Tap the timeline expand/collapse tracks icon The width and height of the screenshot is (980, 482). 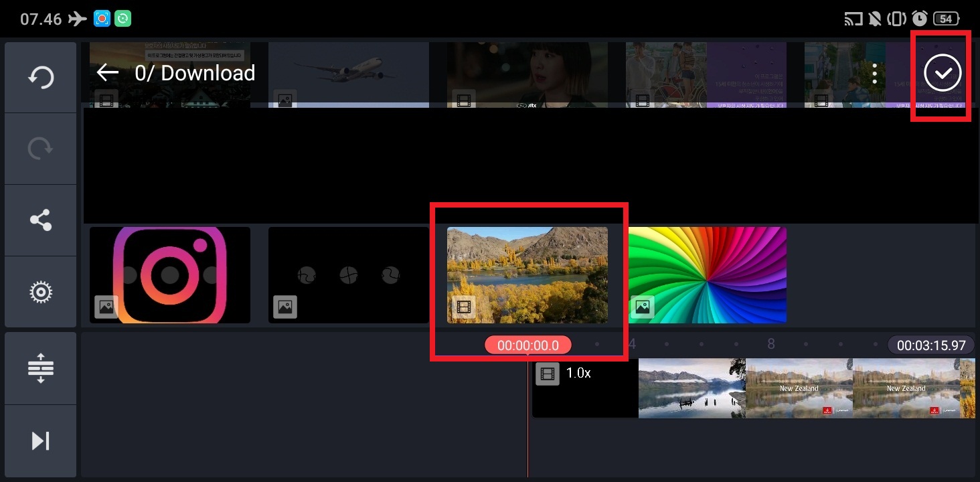40,368
